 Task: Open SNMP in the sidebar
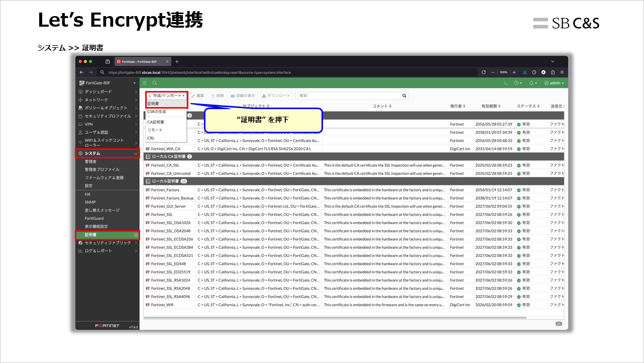[108, 202]
